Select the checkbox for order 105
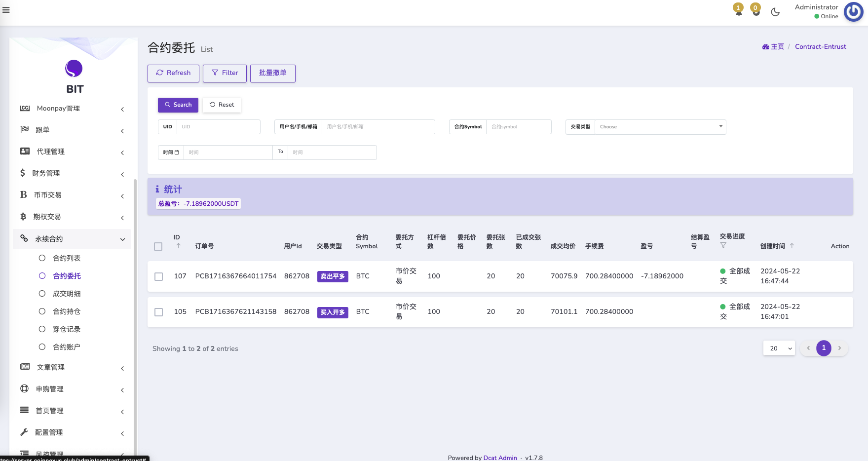 158,312
